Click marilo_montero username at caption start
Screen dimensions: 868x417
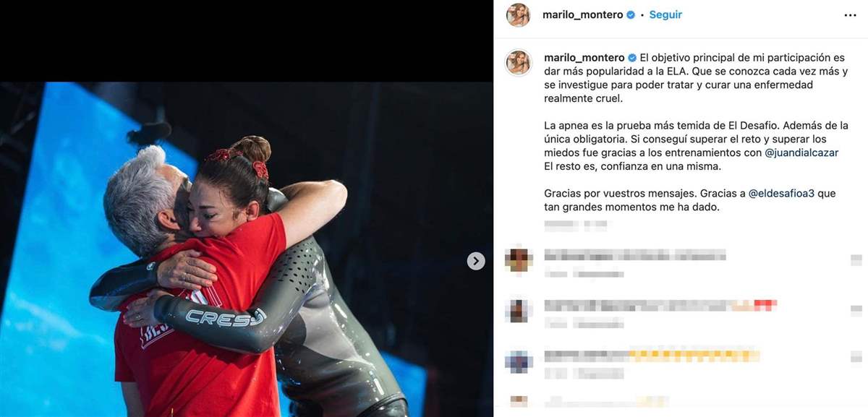583,58
